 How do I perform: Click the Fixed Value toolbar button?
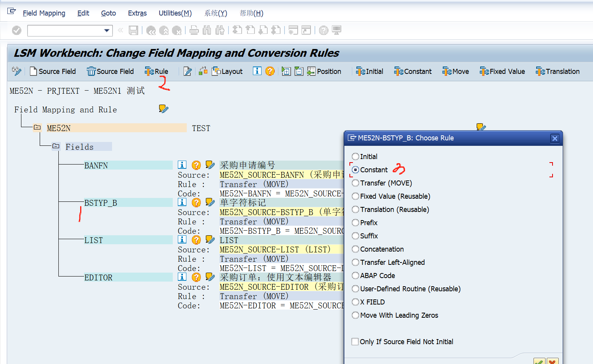502,71
